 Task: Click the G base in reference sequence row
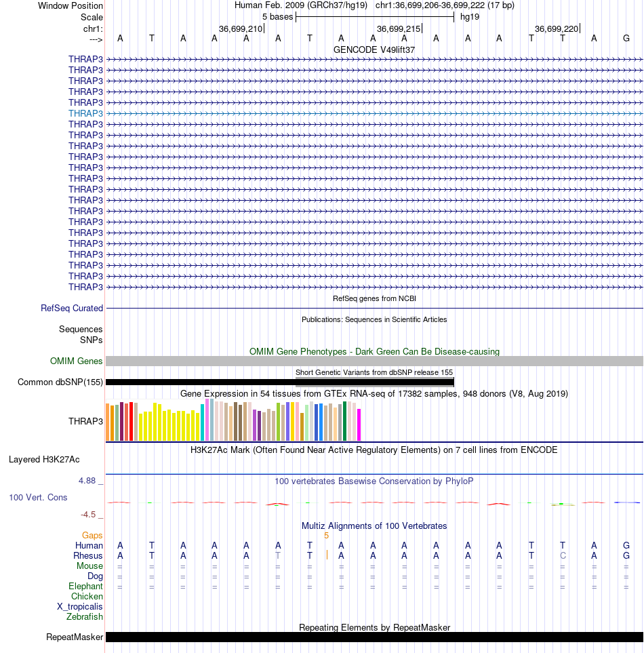tap(626, 39)
